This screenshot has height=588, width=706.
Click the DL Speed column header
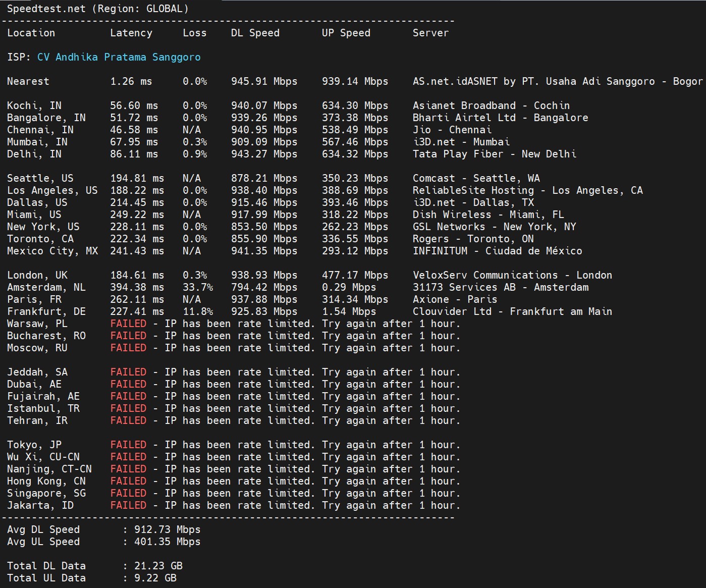[255, 33]
